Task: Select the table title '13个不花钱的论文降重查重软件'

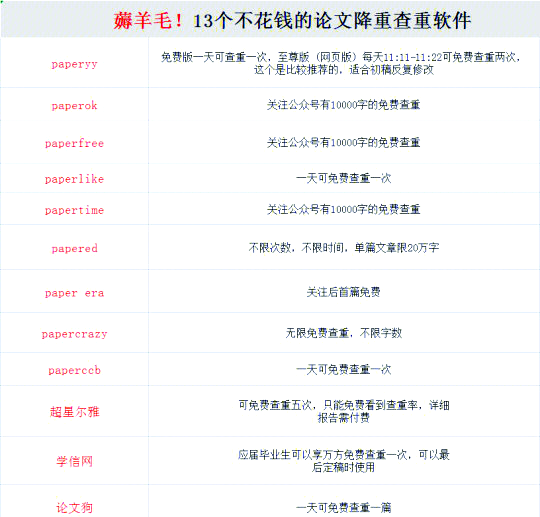Action: pos(332,21)
